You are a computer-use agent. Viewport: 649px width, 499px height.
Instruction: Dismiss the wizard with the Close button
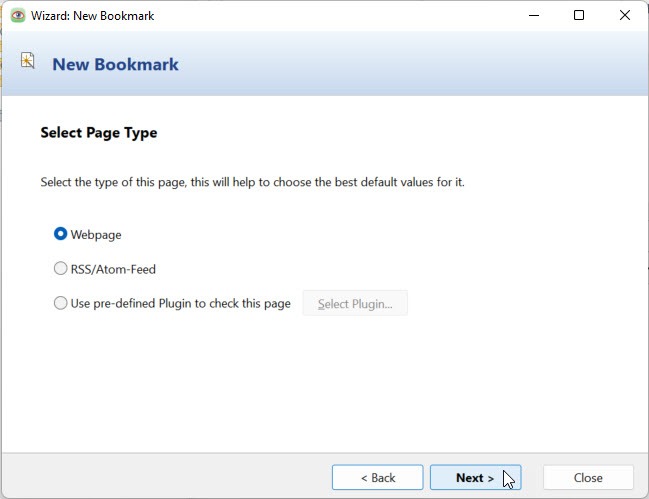click(x=588, y=477)
